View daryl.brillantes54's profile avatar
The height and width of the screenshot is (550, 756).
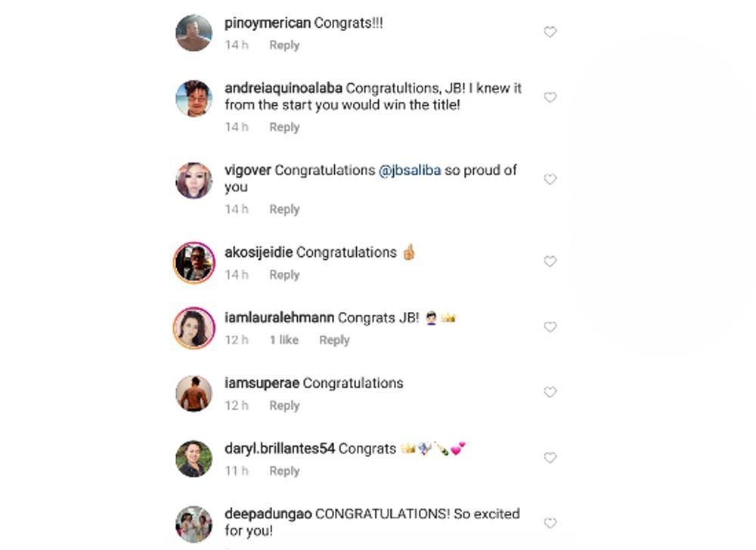point(194,459)
